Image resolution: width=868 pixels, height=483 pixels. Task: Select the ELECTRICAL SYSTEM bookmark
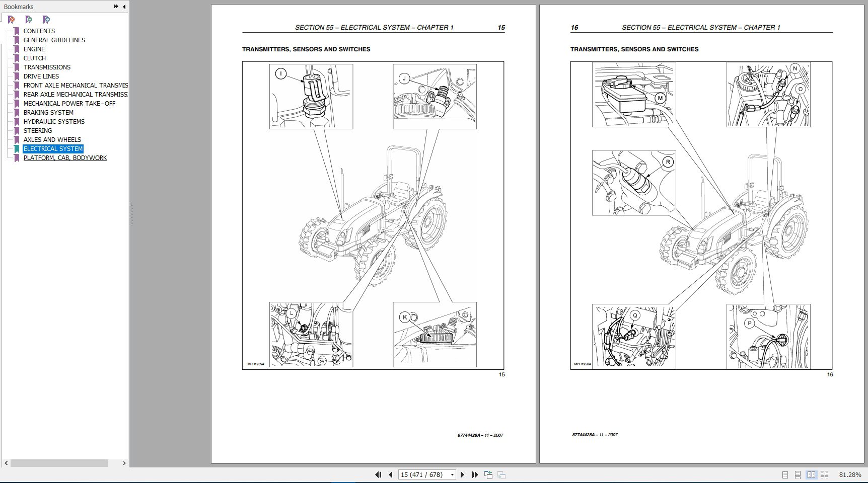(53, 148)
